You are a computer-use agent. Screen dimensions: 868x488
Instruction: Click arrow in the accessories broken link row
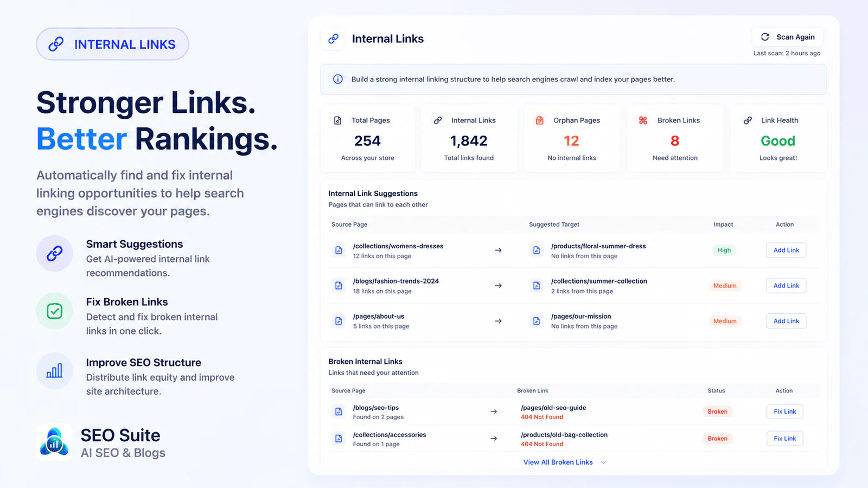pyautogui.click(x=494, y=439)
